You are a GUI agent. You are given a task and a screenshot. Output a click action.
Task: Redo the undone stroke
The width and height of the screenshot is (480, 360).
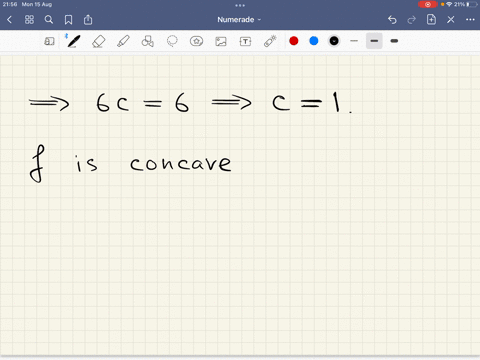tap(412, 20)
